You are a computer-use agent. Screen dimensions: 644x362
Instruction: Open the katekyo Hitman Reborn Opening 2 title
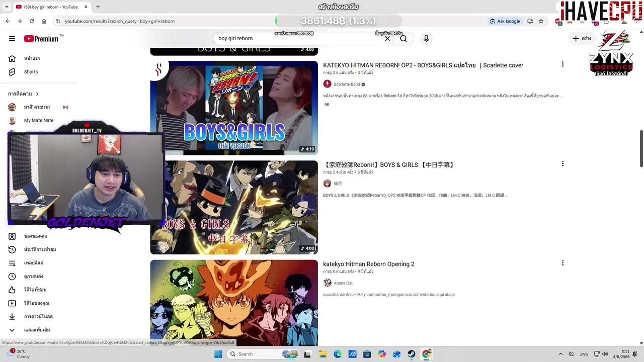369,264
